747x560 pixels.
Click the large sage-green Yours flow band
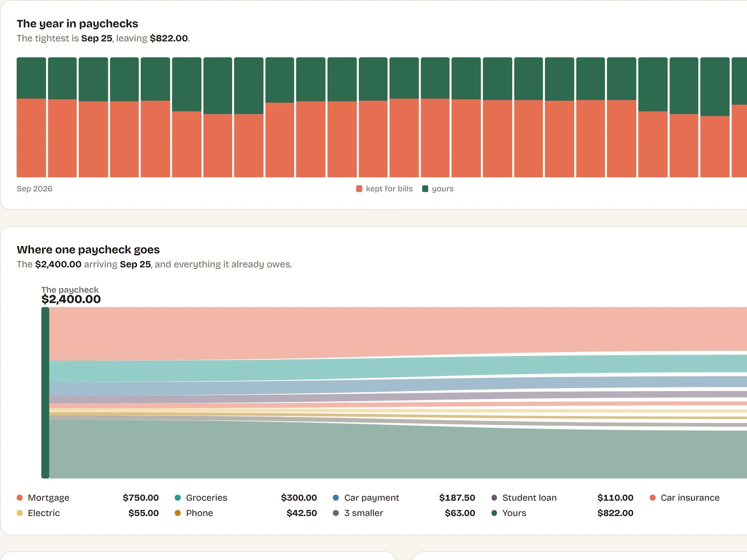398,451
